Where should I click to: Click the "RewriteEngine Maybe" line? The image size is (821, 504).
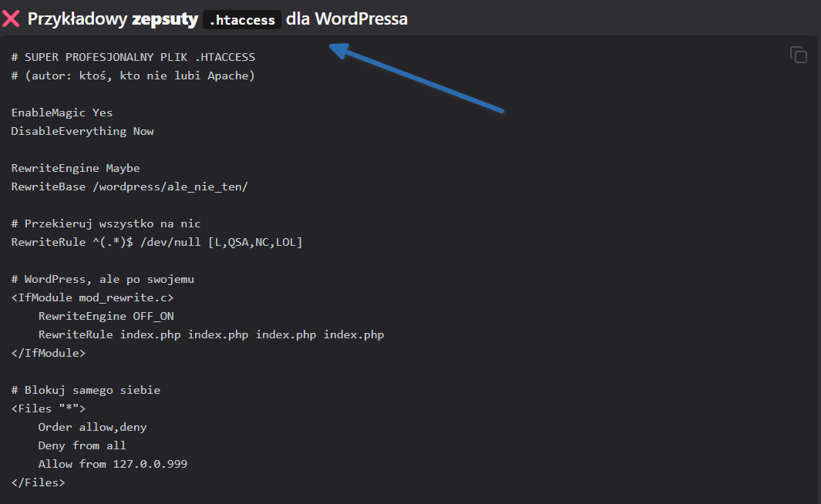(76, 168)
